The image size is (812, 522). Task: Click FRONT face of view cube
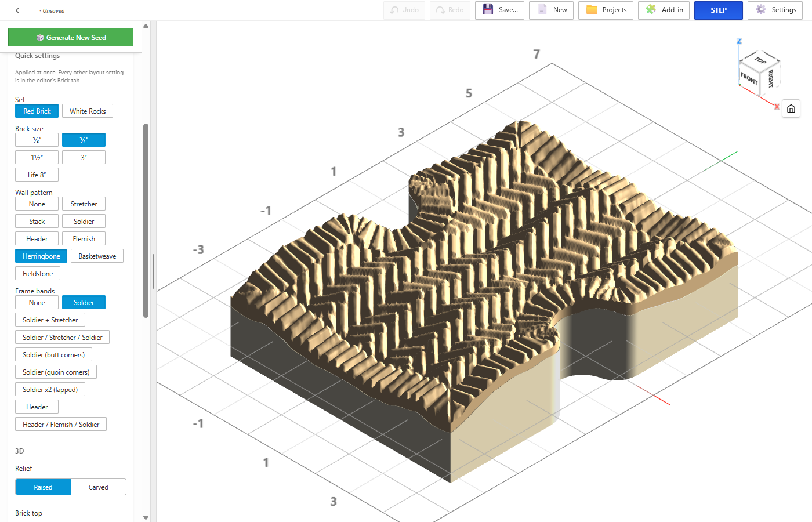(x=748, y=77)
